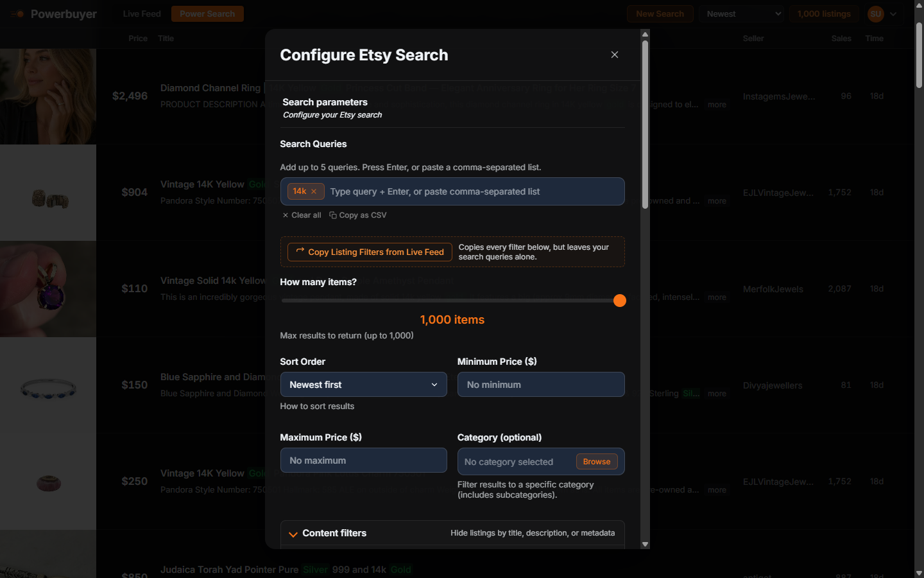This screenshot has height=578, width=924.
Task: Click the 1,000 listings button
Action: point(824,13)
